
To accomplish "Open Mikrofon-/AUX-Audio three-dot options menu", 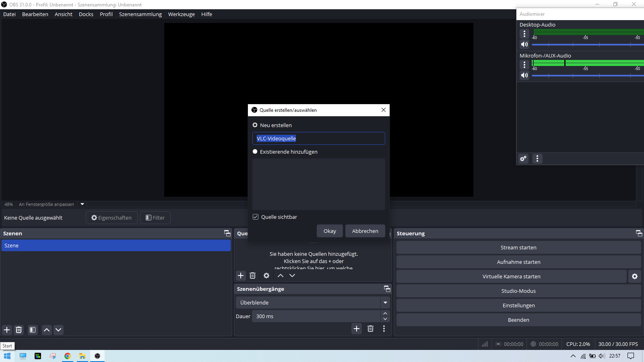I will coord(524,65).
